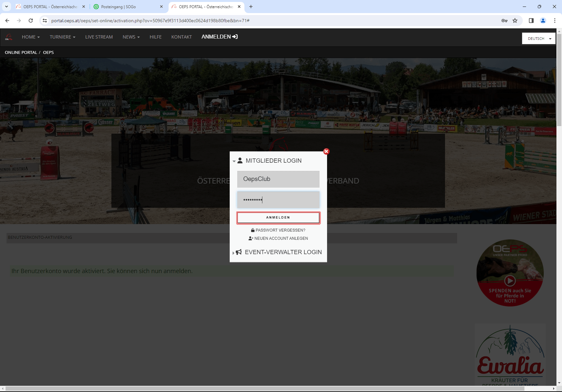
Task: Switch to the Posteingang SOGo tab
Action: pos(127,7)
